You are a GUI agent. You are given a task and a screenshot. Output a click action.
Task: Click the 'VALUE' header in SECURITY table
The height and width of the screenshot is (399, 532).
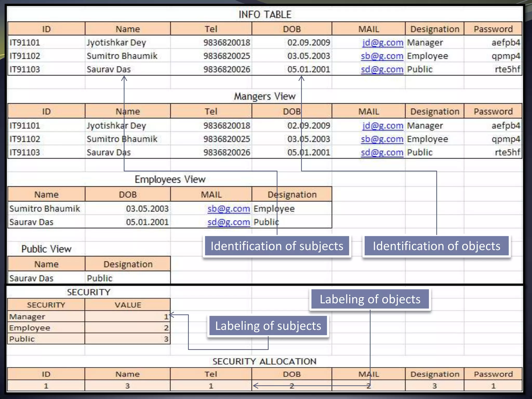coord(128,305)
